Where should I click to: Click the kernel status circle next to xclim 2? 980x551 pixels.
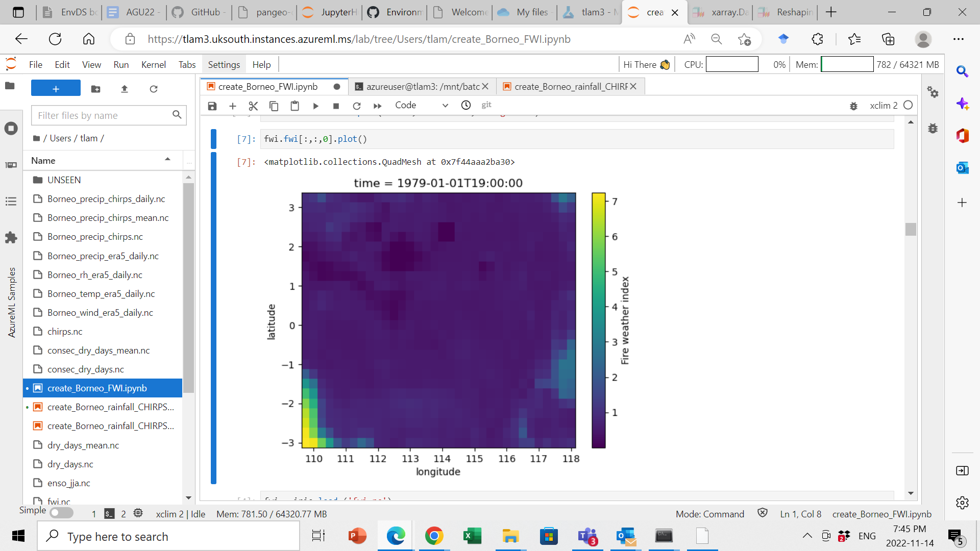pyautogui.click(x=908, y=105)
